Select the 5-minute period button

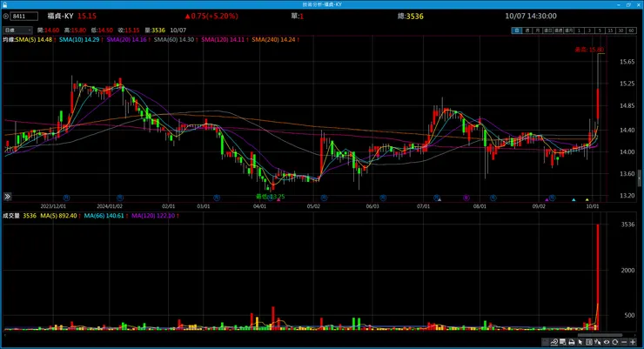600,30
